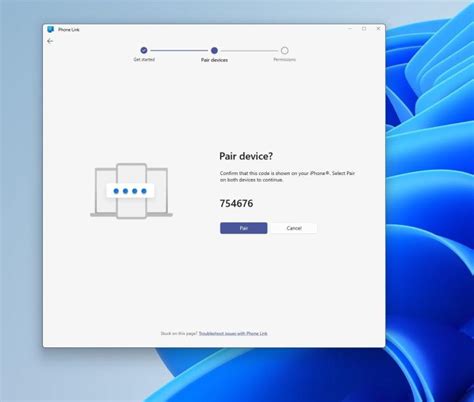Click the Permissions step label
Screen dimensions: 474x402
285,60
